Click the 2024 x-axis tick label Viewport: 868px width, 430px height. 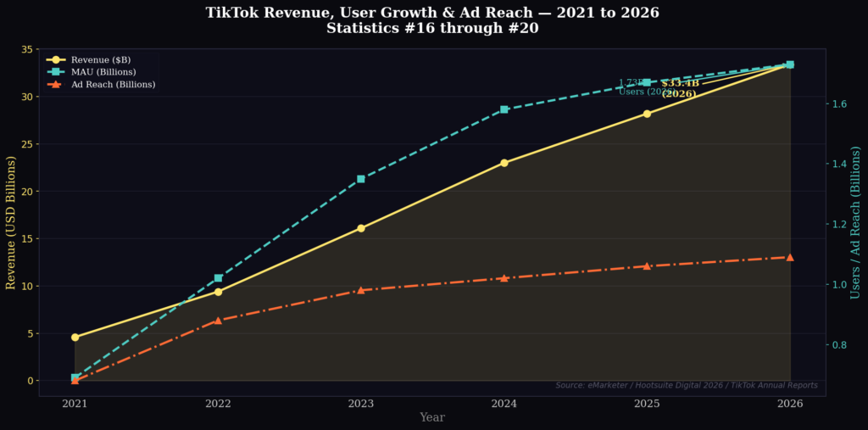click(504, 404)
